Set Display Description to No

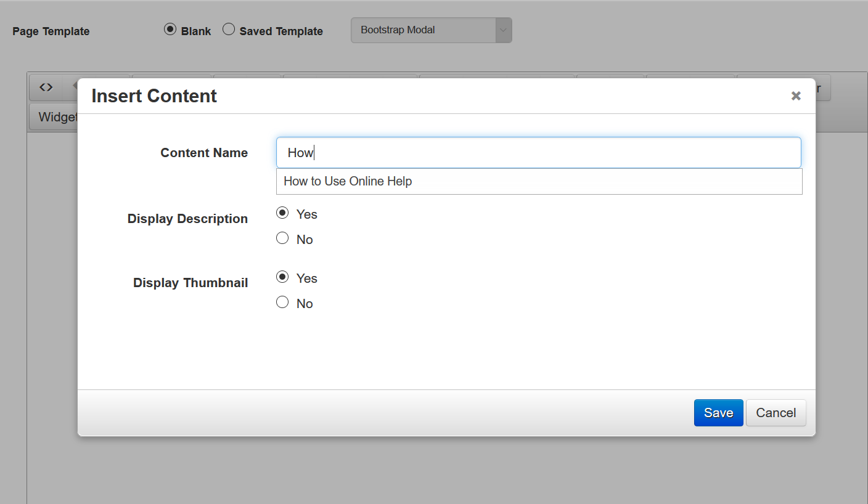[282, 238]
